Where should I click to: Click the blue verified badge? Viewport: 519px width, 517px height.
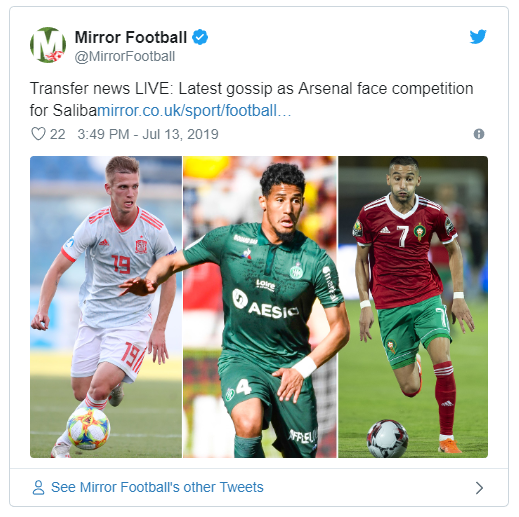point(200,37)
